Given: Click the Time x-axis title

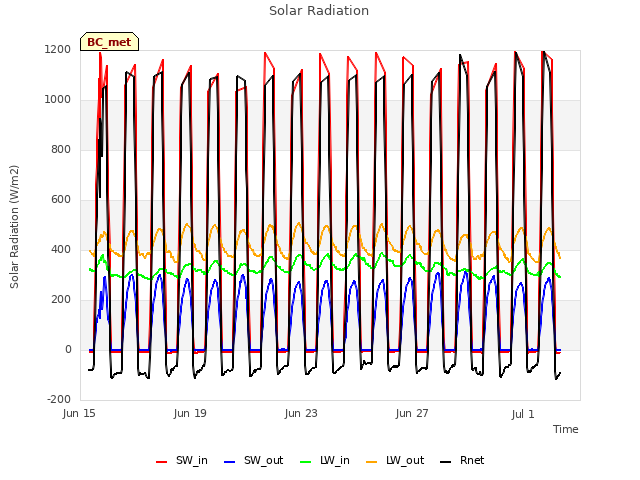Looking at the screenshot, I should tap(566, 429).
